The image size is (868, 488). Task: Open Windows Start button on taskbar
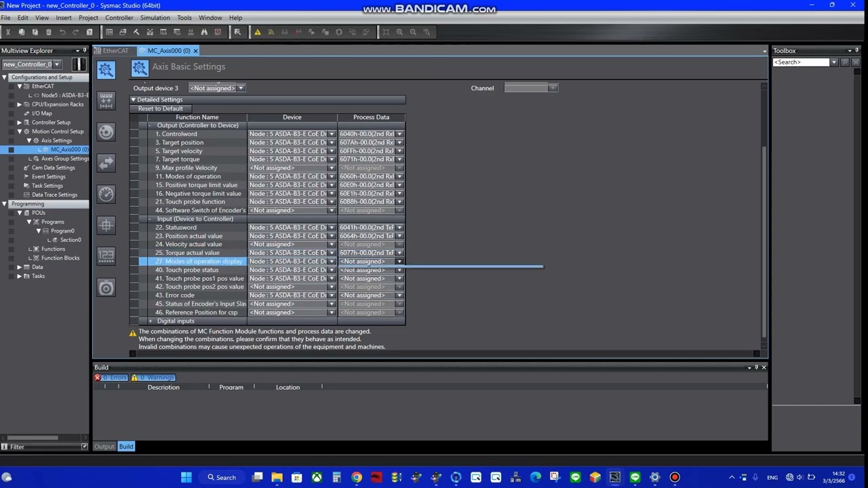(x=186, y=477)
